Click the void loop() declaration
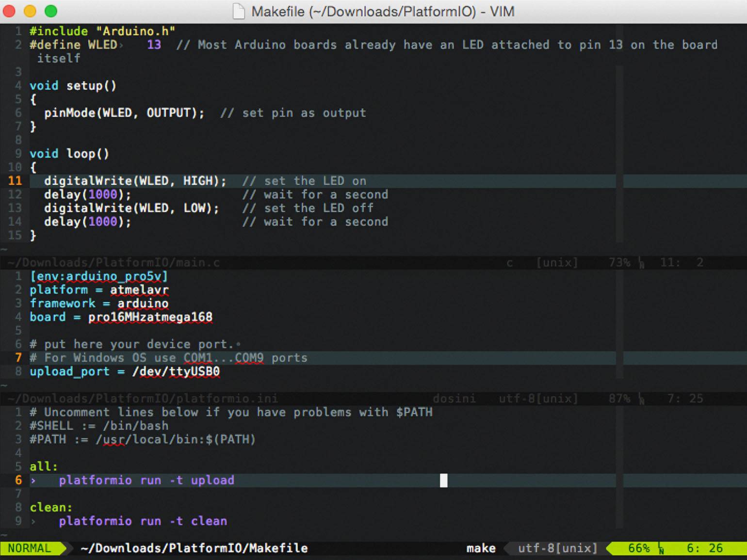 (x=69, y=154)
